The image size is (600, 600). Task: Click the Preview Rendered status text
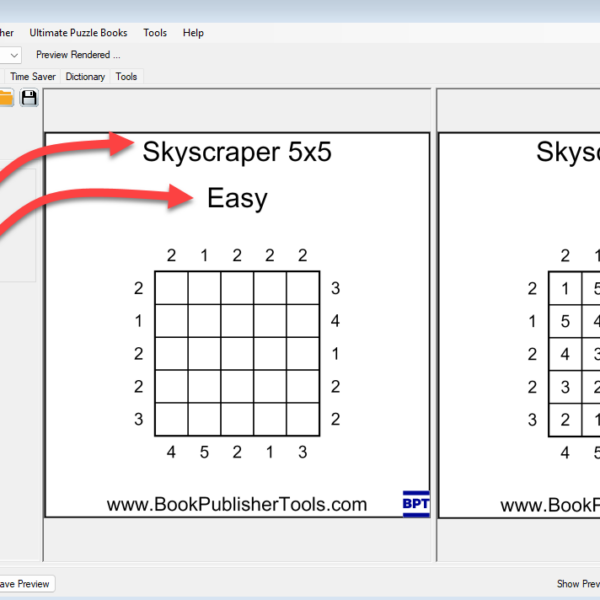click(x=78, y=55)
